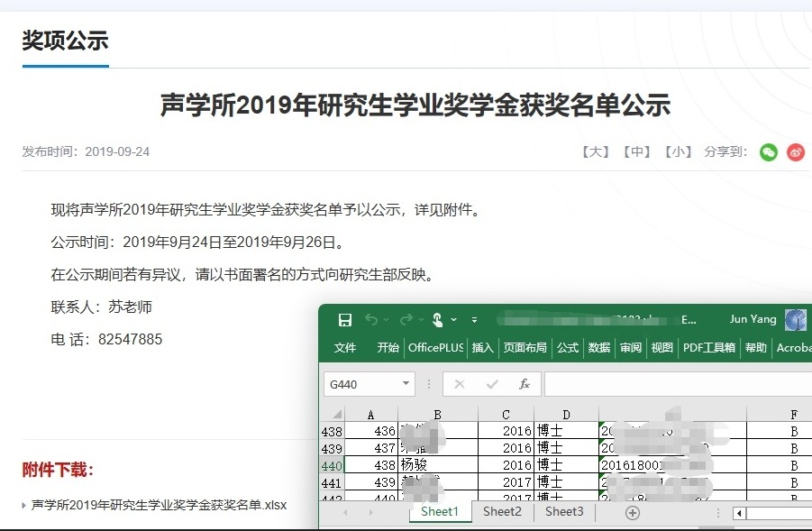Click the insert function fx icon
812x531 pixels.
click(525, 384)
